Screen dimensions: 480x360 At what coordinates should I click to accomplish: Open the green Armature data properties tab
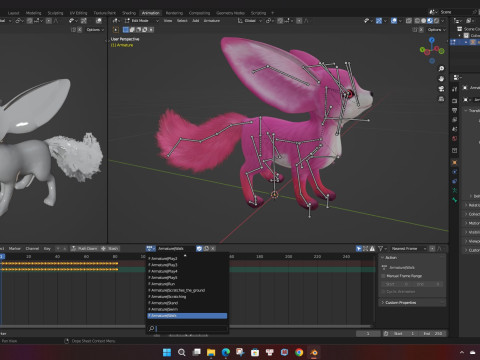(455, 190)
